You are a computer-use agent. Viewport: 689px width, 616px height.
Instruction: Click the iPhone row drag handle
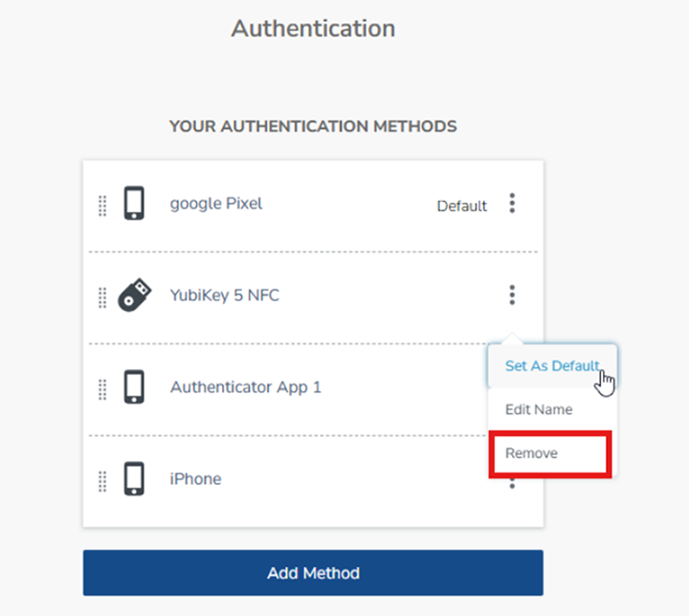coord(102,480)
